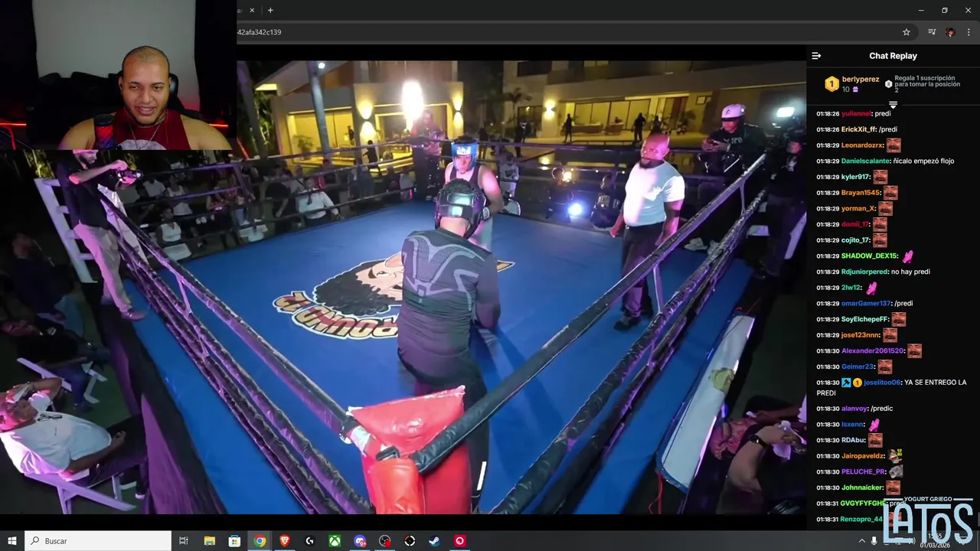Click yorman_X's username in chat

point(857,208)
